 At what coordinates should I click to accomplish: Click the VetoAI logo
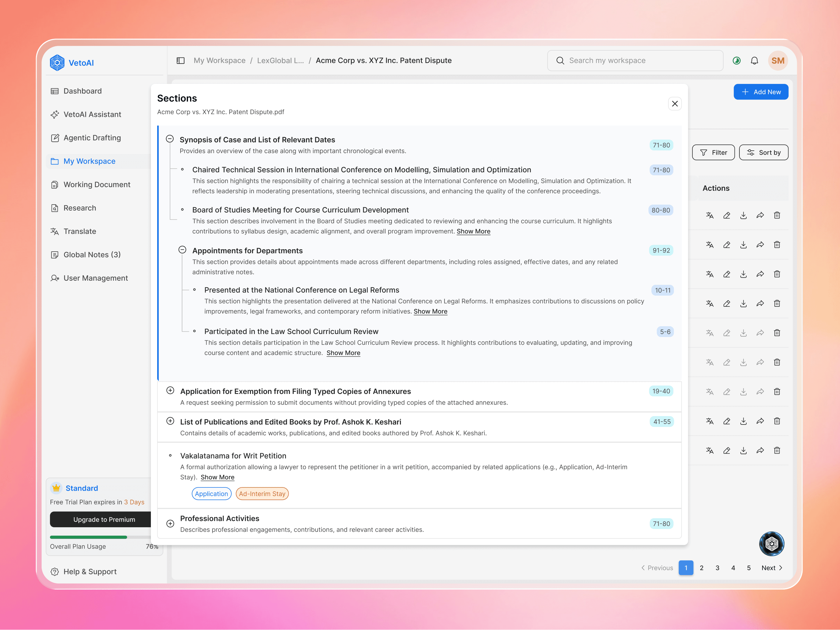point(72,63)
